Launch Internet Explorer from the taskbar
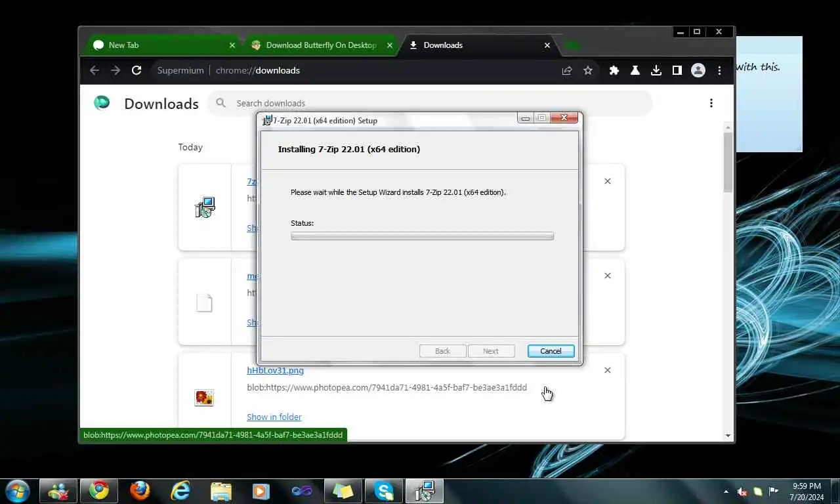The height and width of the screenshot is (504, 840). pos(180,491)
